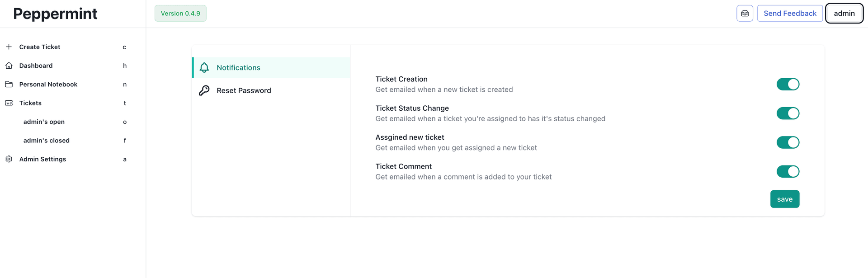The image size is (868, 278).
Task: Toggle Assigned new ticket notification
Action: click(788, 142)
